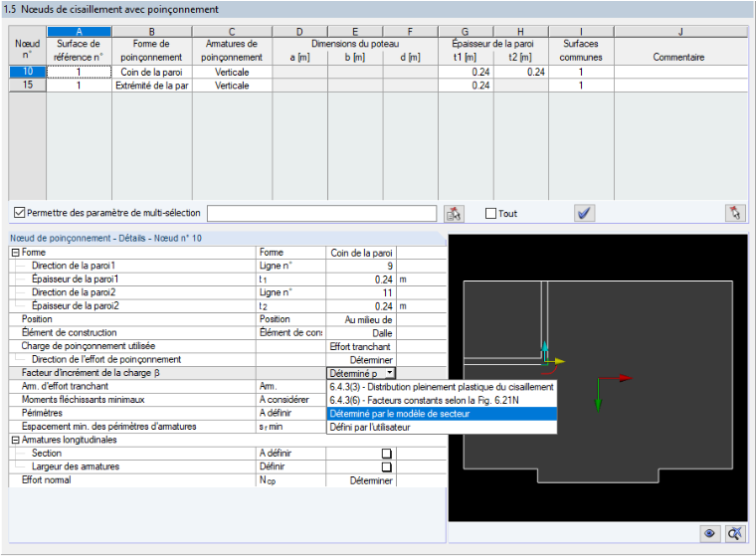This screenshot has width=756, height=557.
Task: Click 'Verticale' cell in node 15 row
Action: click(232, 86)
